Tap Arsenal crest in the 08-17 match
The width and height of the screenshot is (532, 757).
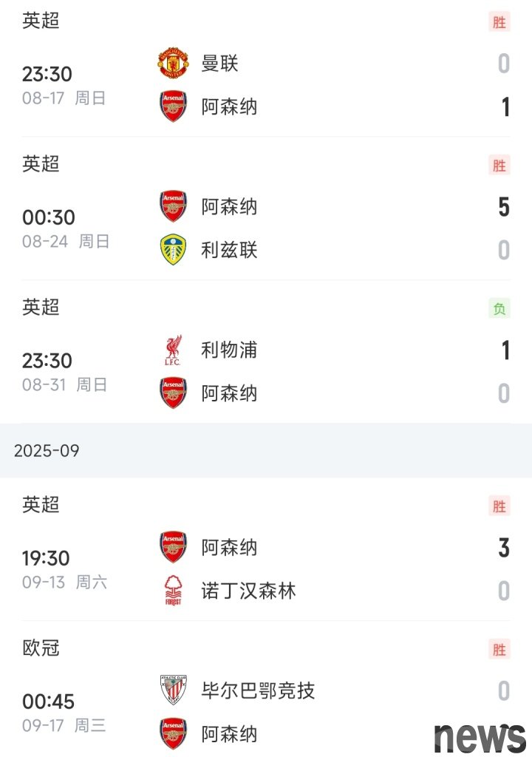pos(174,106)
